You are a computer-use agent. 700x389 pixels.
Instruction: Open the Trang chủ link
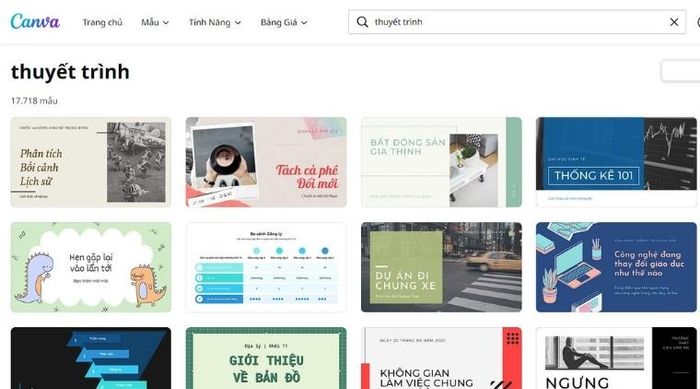point(102,22)
